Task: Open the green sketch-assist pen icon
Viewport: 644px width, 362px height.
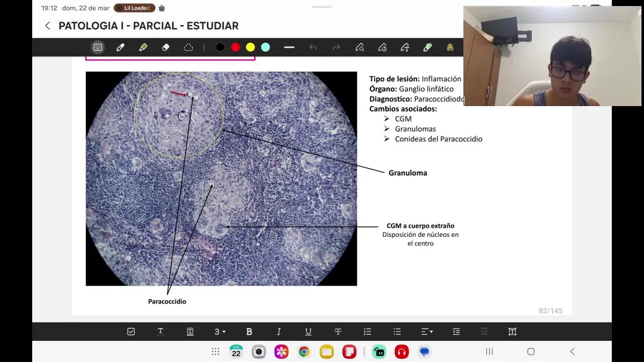Action: pyautogui.click(x=427, y=47)
